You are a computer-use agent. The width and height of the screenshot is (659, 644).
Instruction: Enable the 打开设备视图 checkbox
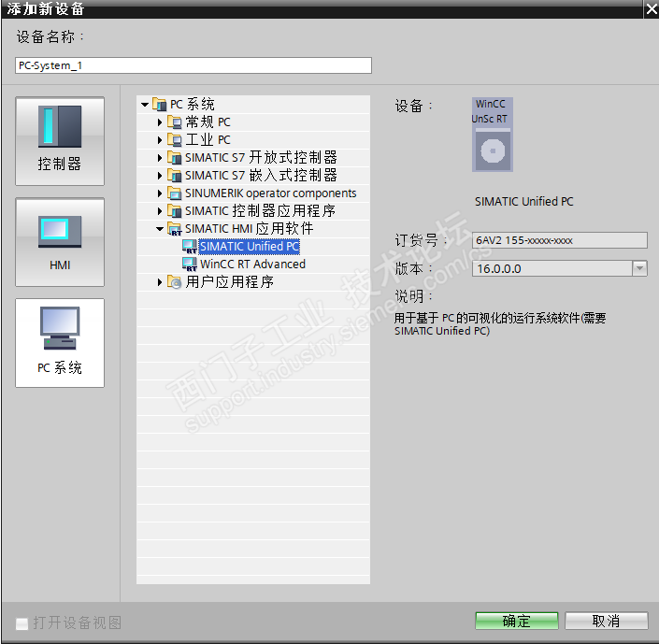point(21,623)
